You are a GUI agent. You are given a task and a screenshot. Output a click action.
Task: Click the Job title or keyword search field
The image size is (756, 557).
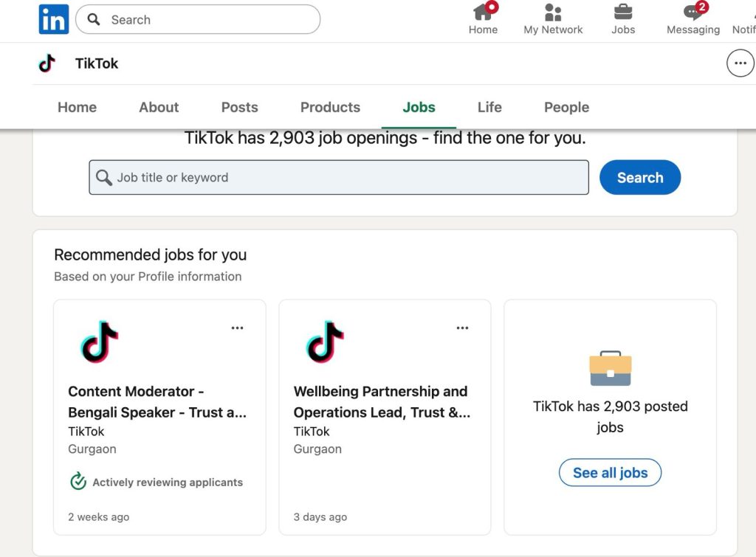coord(338,177)
